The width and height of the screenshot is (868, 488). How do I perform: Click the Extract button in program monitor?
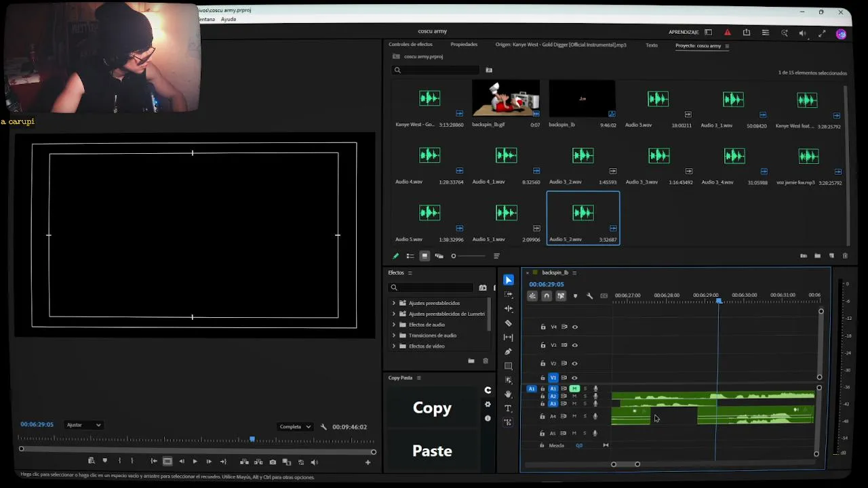tap(258, 462)
